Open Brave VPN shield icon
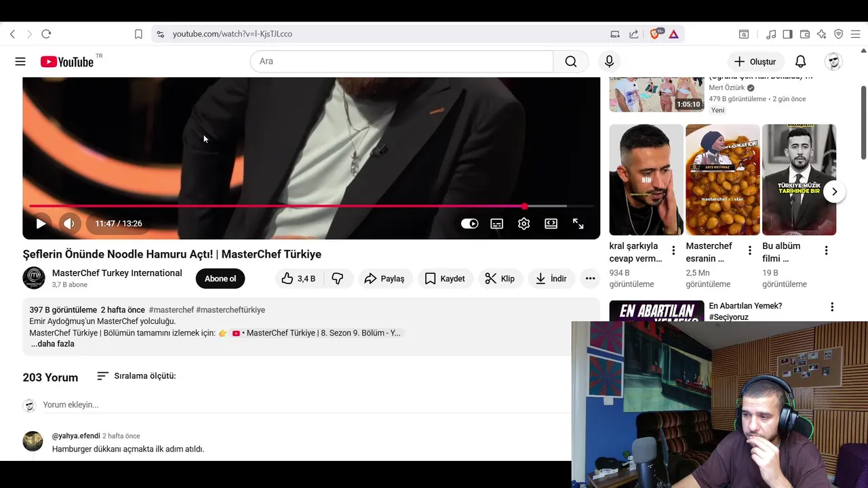 [838, 34]
